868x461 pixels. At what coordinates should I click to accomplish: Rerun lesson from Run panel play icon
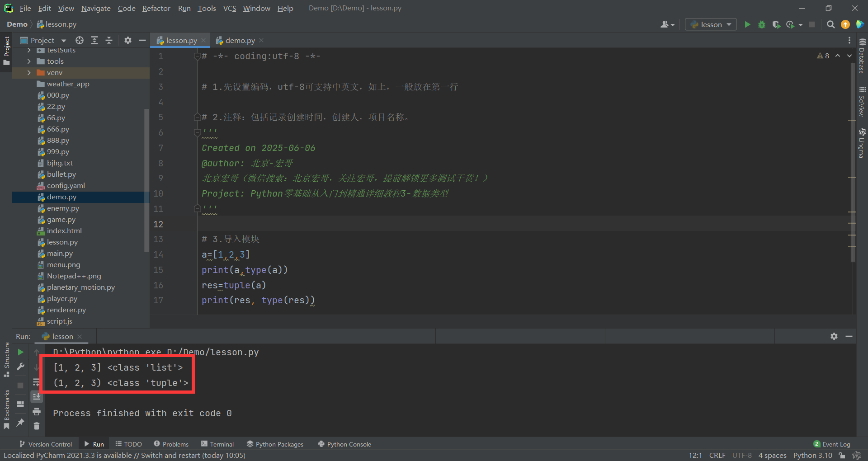click(x=20, y=352)
